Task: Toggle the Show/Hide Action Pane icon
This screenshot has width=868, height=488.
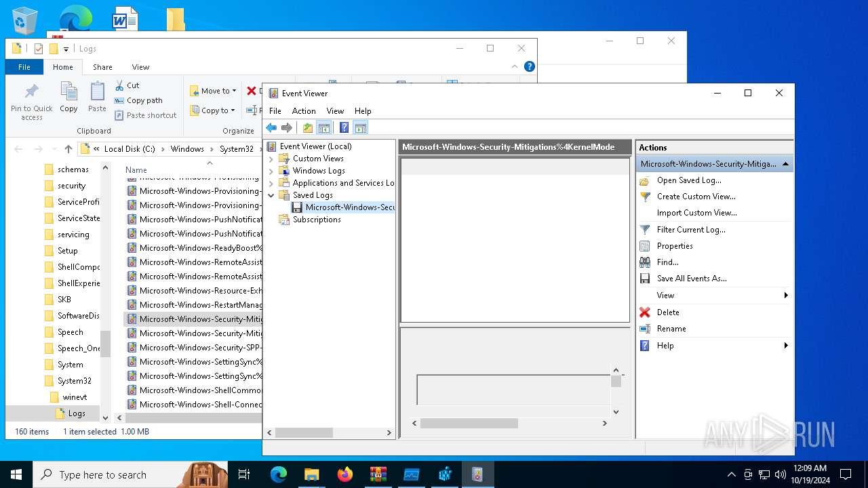Action: [x=360, y=127]
